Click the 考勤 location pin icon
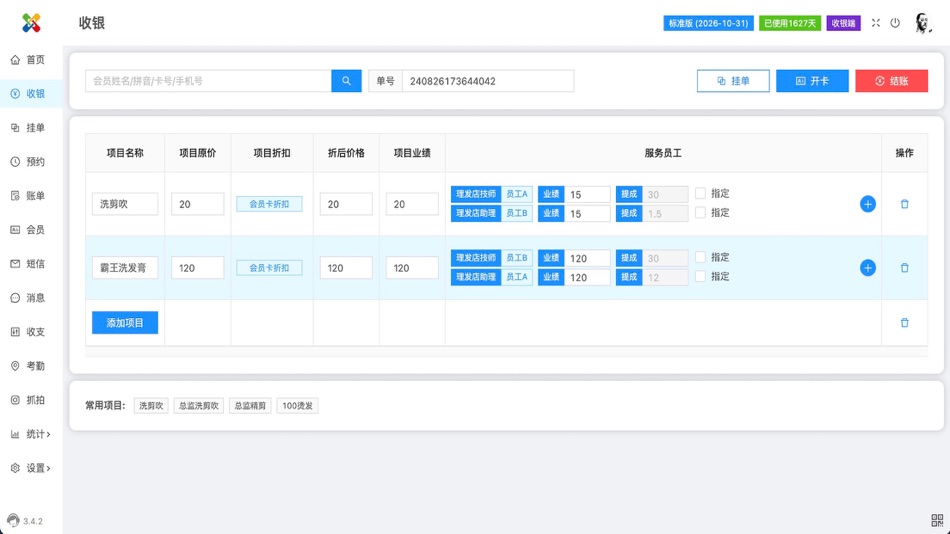950x534 pixels. [x=15, y=365]
